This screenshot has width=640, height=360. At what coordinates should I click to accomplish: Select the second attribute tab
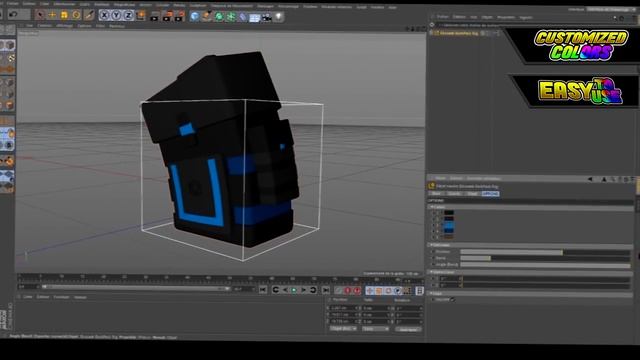[x=454, y=193]
